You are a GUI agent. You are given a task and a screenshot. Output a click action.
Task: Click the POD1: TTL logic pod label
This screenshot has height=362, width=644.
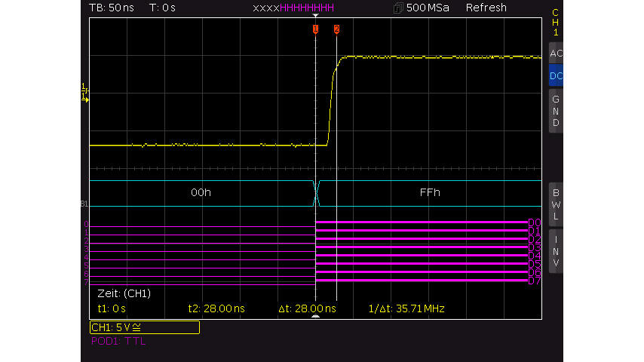(x=118, y=341)
